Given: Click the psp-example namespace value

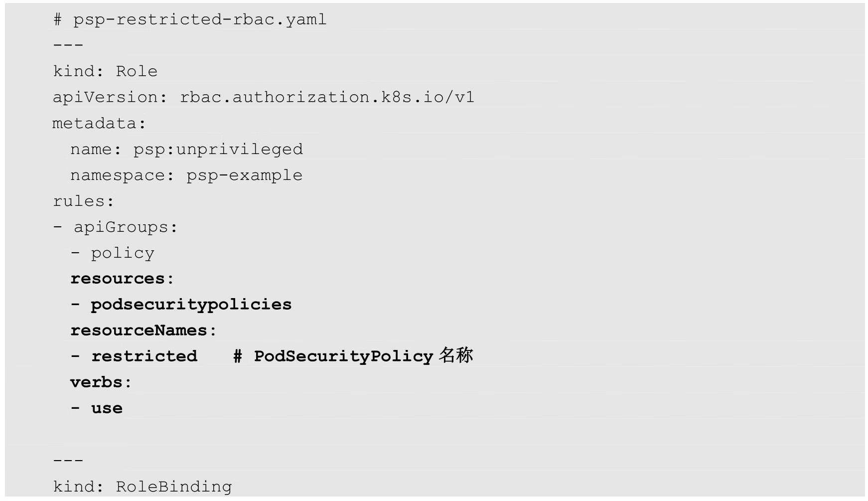Looking at the screenshot, I should [x=244, y=175].
